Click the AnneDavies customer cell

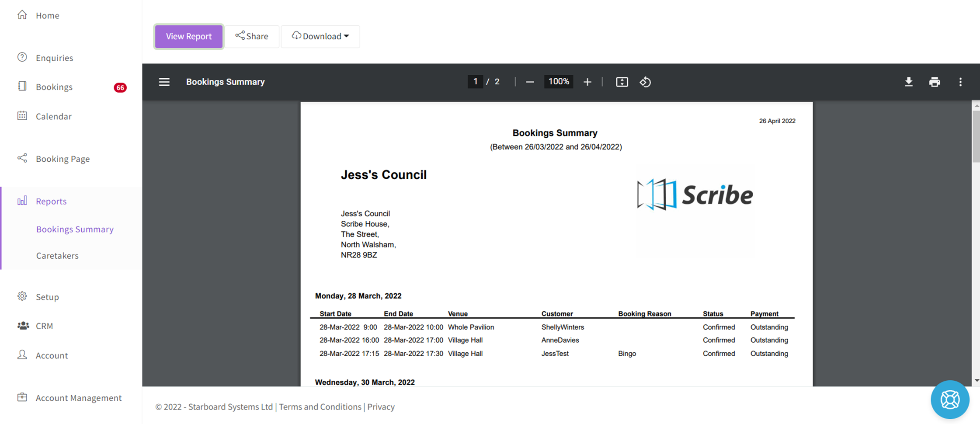560,340
